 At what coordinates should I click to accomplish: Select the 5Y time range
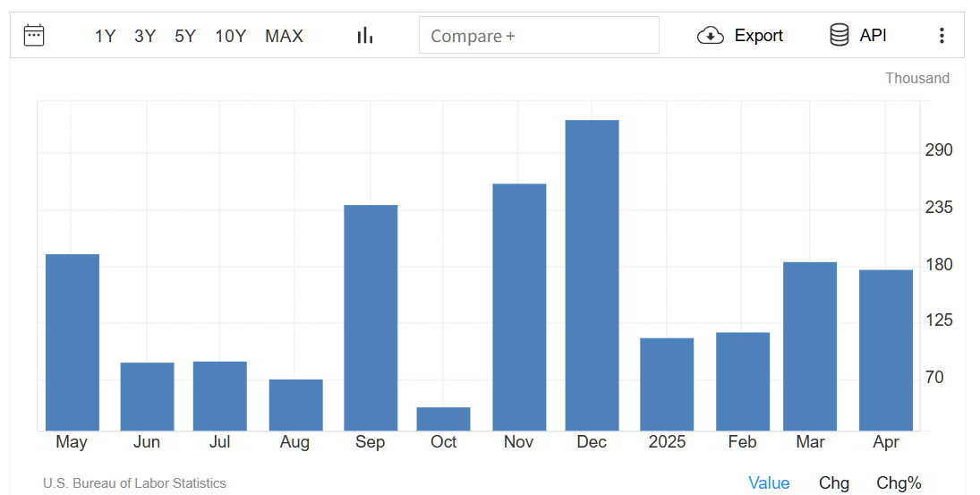(185, 36)
